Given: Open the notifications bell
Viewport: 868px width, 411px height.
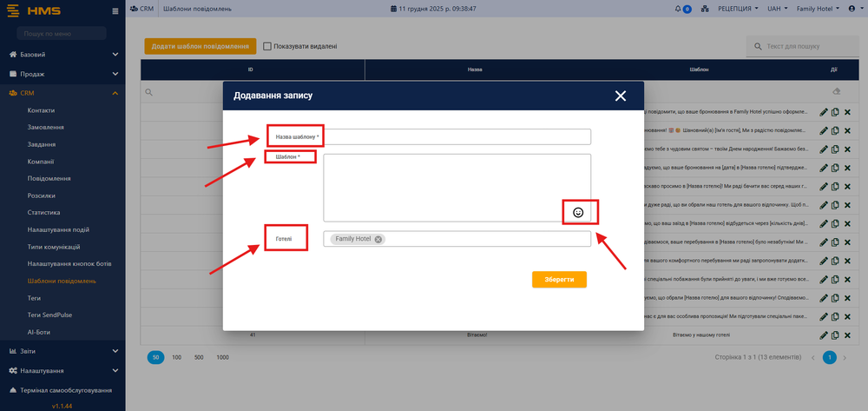Looking at the screenshot, I should click(x=678, y=8).
